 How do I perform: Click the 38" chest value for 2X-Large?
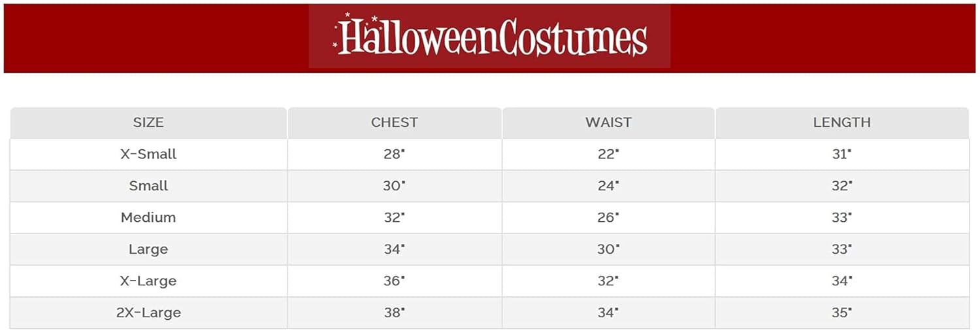394,313
